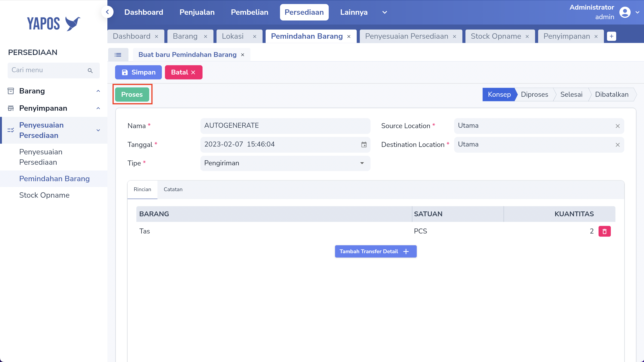Screen dimensions: 644x362
Task: Expand the Penyimpanan sidebar section
Action: click(x=98, y=108)
